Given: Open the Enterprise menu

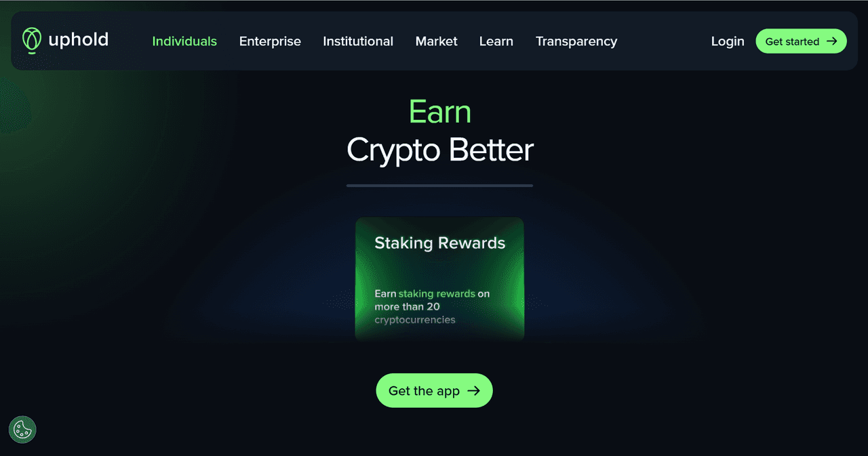Looking at the screenshot, I should click(270, 41).
